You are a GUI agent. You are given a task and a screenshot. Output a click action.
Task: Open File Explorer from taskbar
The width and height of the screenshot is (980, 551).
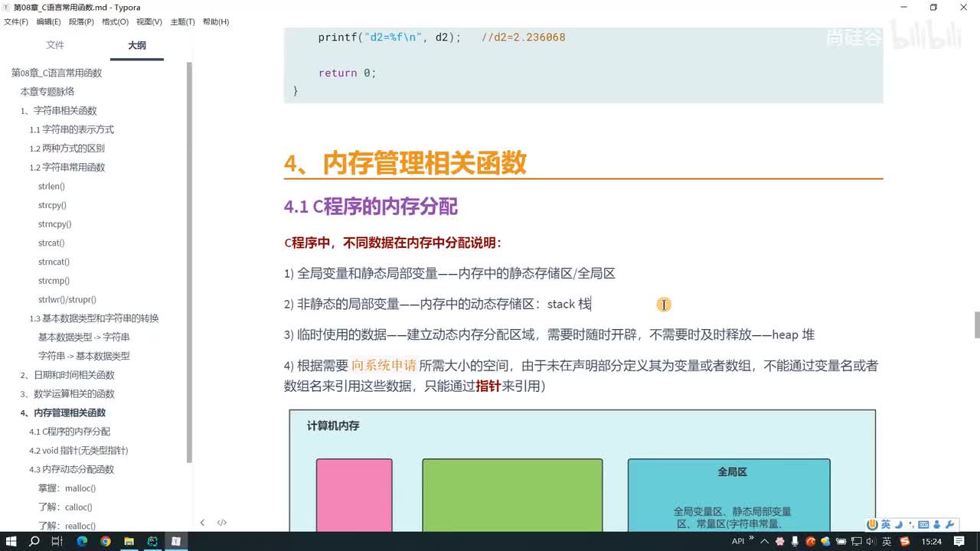tap(129, 541)
